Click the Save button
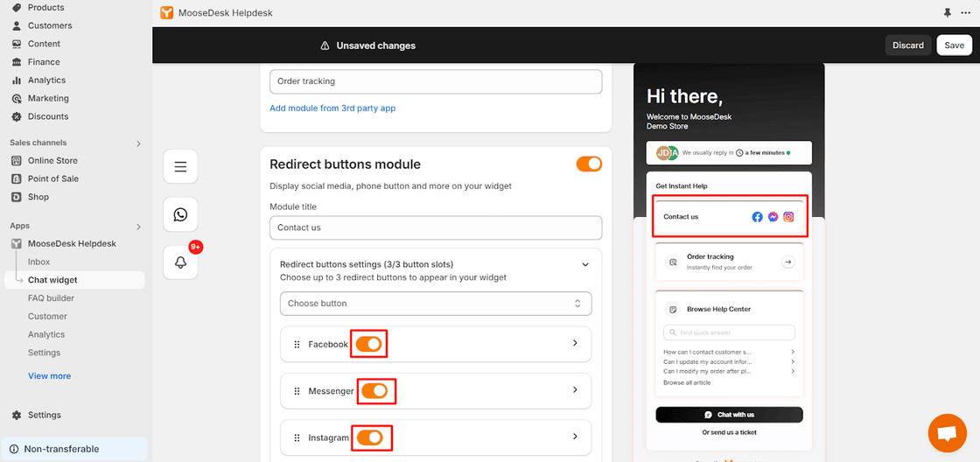980x462 pixels. tap(955, 45)
